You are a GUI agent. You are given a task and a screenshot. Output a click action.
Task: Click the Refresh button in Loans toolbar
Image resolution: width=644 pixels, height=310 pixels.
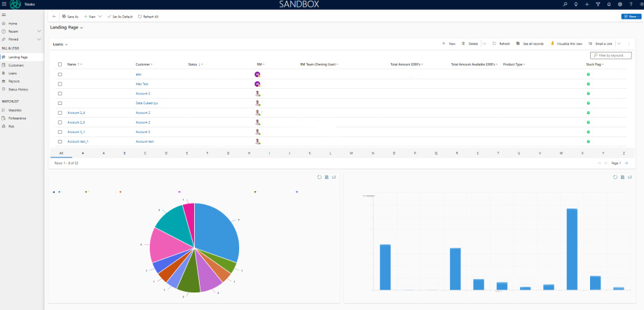[x=501, y=43]
